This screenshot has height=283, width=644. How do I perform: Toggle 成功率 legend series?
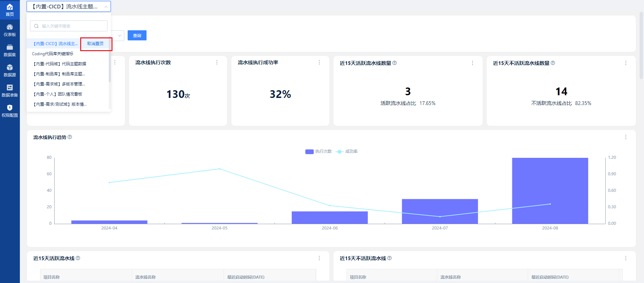point(347,151)
